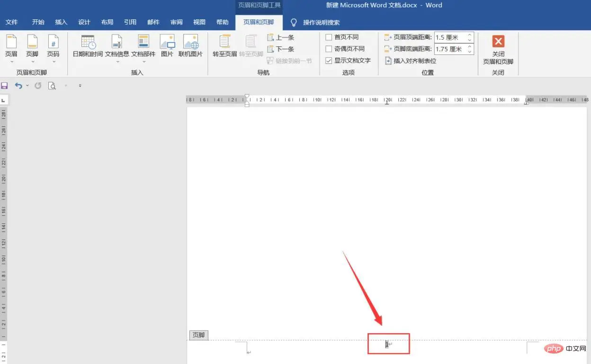This screenshot has width=591, height=364.
Task: Open the 文档信息 document info menu
Action: point(117,49)
